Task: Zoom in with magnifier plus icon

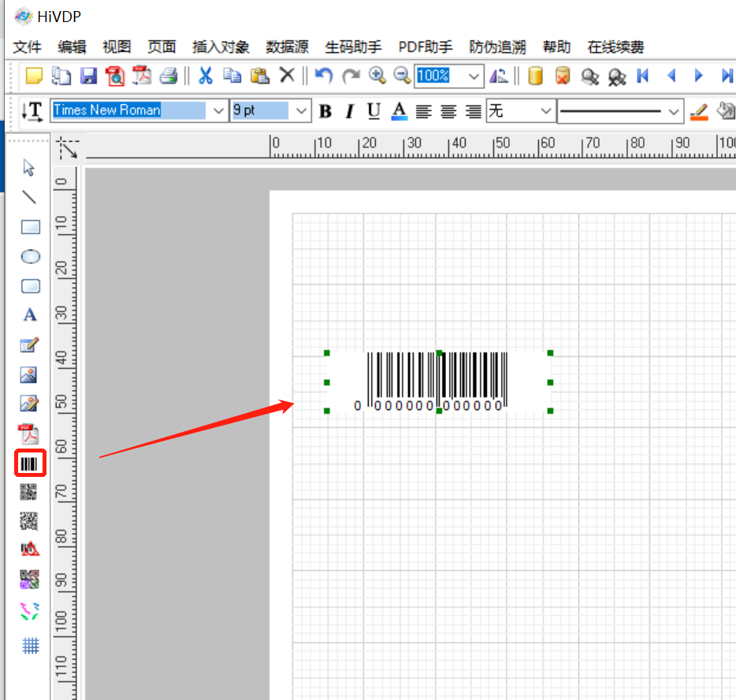Action: [377, 75]
